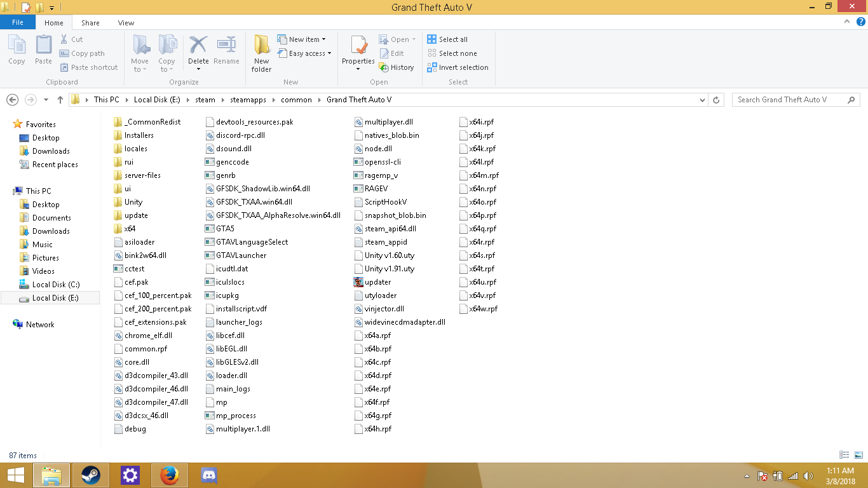Image resolution: width=868 pixels, height=488 pixels.
Task: Cut the selected item
Action: click(71, 39)
